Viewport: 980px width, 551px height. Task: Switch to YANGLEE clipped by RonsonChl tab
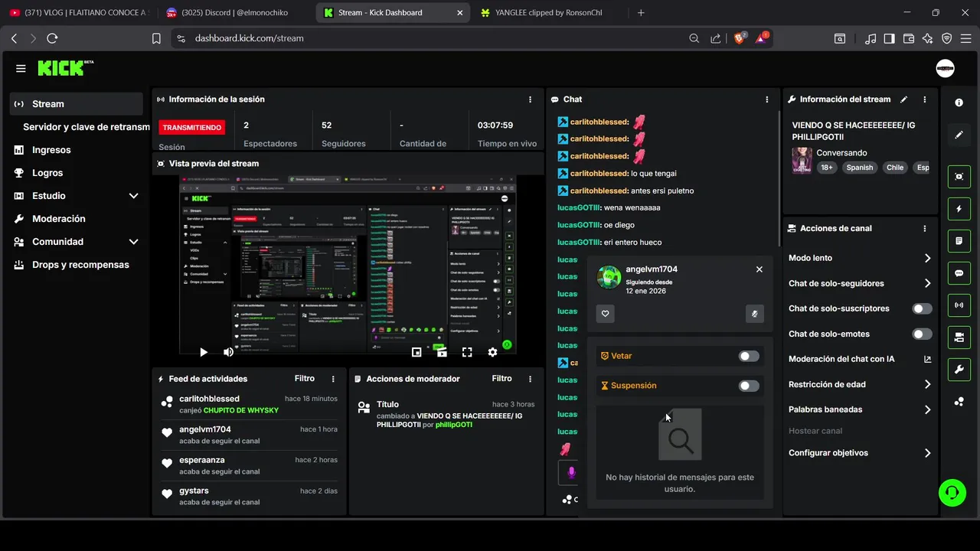[550, 12]
